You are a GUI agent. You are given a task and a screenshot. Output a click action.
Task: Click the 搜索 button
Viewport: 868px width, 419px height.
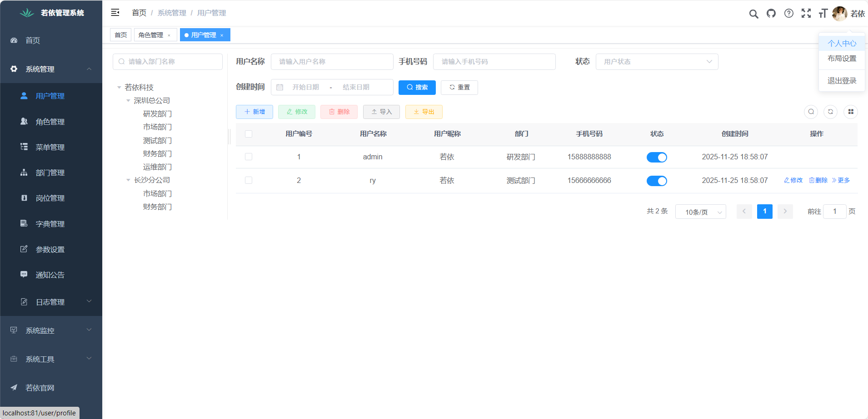417,88
